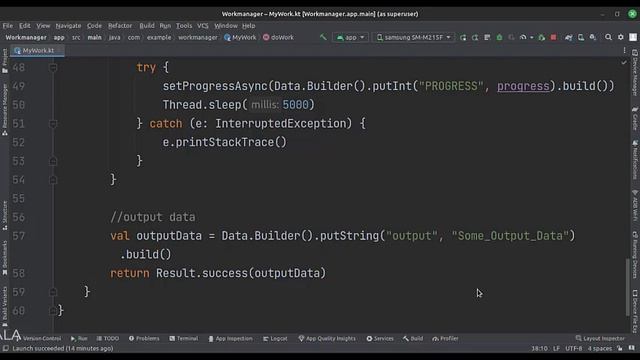The height and width of the screenshot is (360, 640).
Task: Open ADB WiFi on the right strip
Action: pos(635,205)
